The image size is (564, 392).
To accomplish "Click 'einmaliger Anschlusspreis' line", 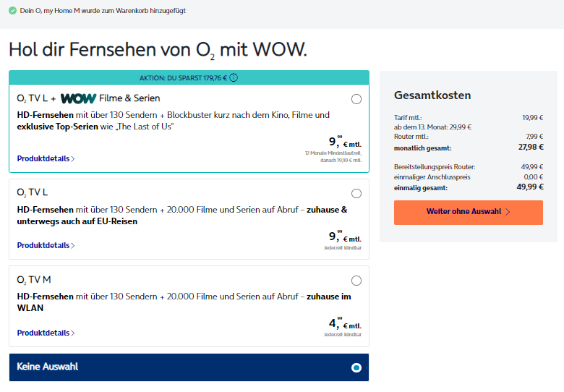I will click(x=469, y=177).
